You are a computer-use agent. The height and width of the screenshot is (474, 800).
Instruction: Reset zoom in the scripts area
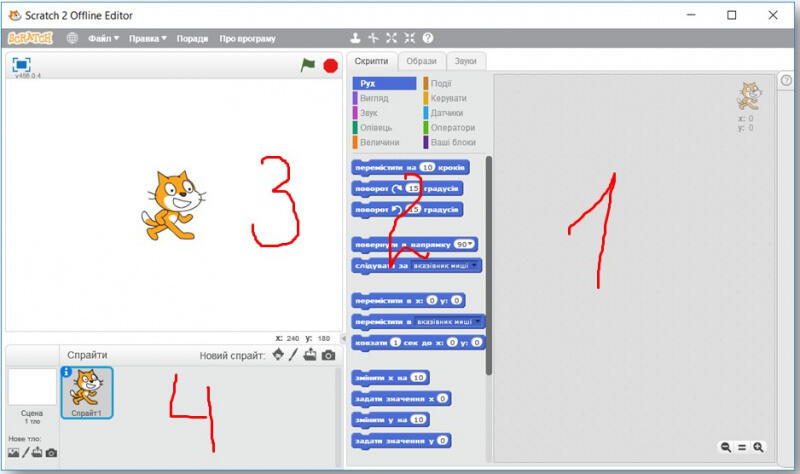tap(742, 447)
